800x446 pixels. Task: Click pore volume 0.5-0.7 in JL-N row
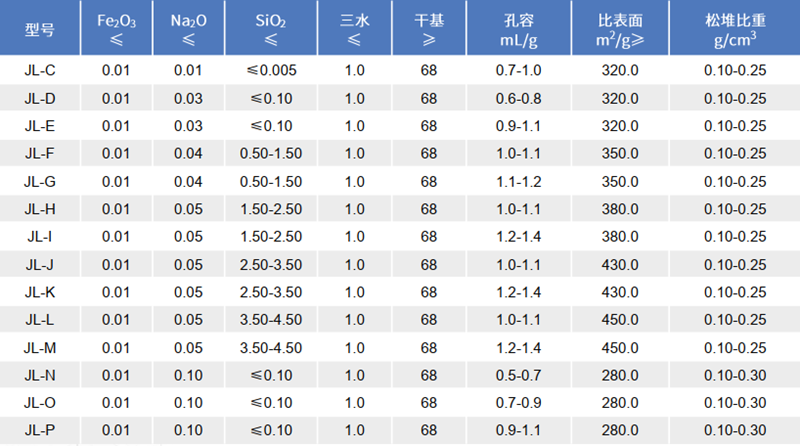pos(519,375)
